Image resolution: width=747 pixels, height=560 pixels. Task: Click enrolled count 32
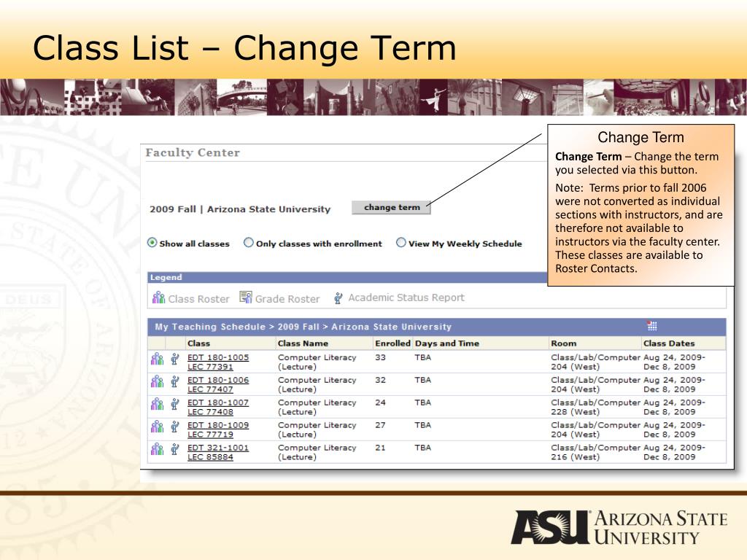click(380, 380)
